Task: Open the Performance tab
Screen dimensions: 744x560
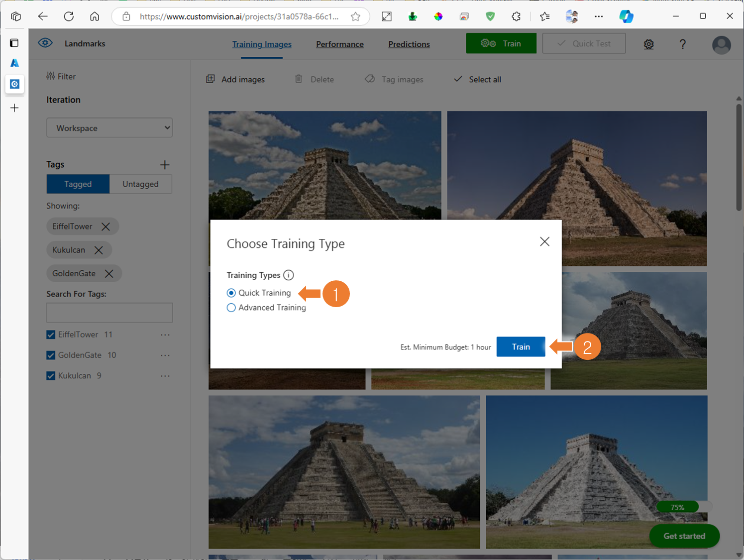Action: (340, 44)
